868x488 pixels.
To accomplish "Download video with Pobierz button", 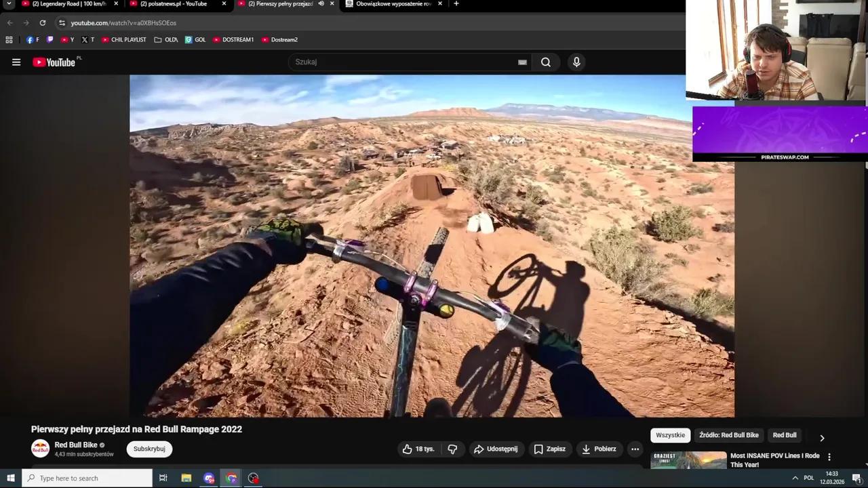I will click(x=599, y=449).
